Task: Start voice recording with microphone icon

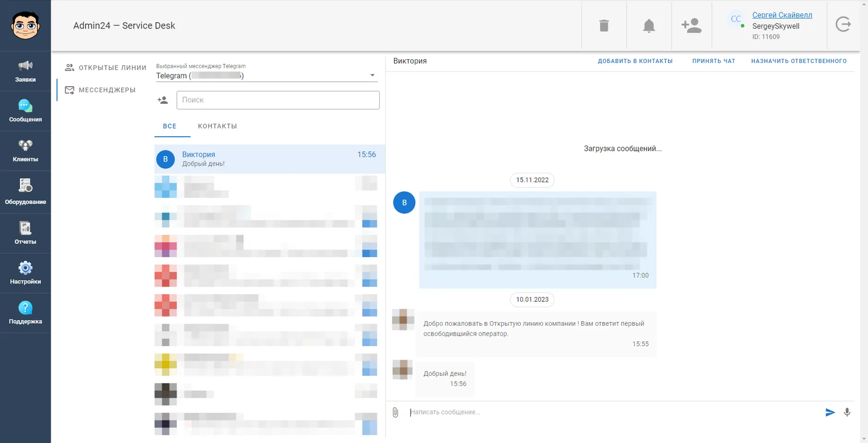Action: 847,412
